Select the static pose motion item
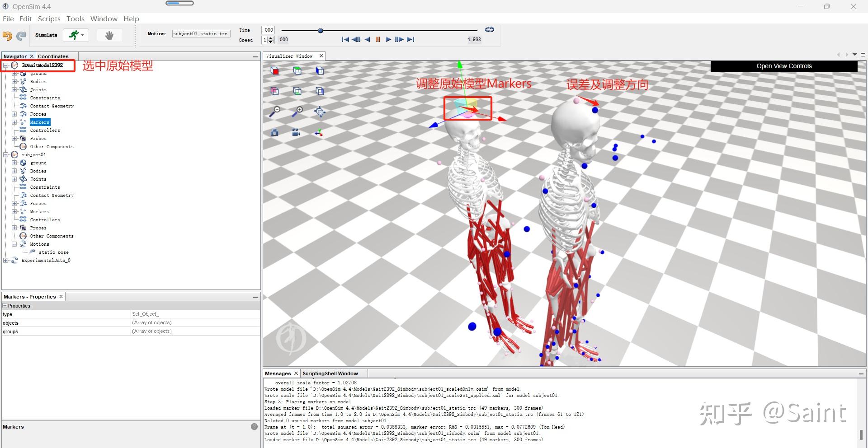 (x=53, y=252)
